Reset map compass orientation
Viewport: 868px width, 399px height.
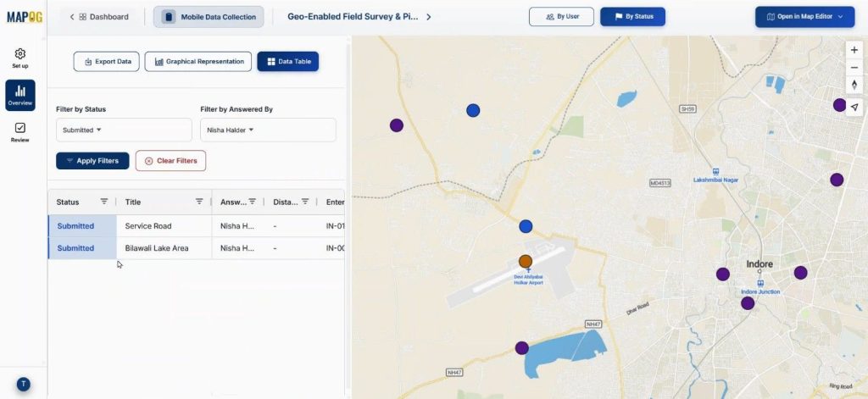[854, 85]
